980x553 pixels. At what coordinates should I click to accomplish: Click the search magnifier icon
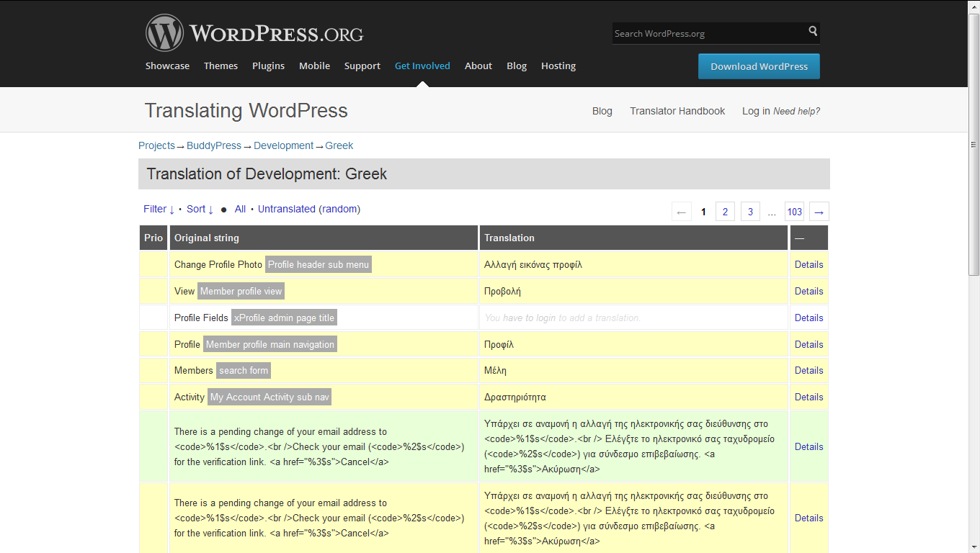(813, 31)
